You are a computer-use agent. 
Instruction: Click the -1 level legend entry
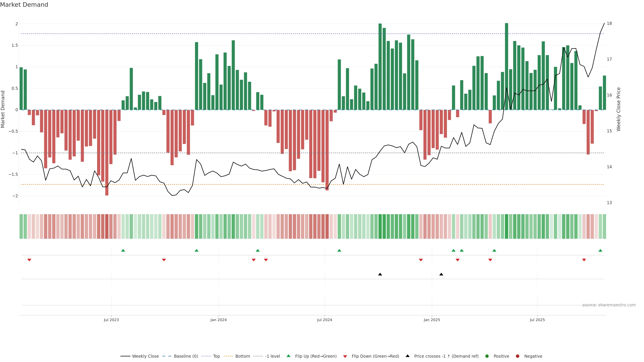(272, 356)
